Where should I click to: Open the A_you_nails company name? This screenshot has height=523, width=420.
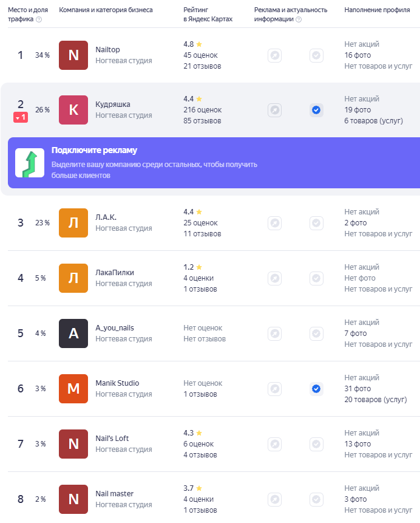[115, 328]
